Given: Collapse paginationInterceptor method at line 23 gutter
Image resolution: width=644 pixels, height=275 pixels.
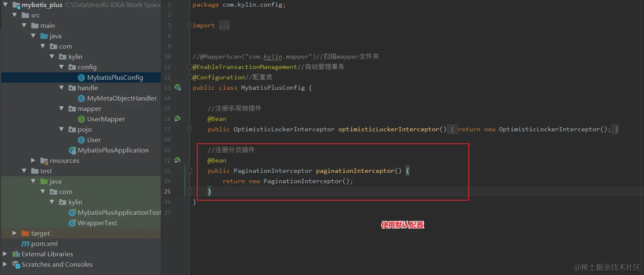Looking at the screenshot, I should point(189,171).
